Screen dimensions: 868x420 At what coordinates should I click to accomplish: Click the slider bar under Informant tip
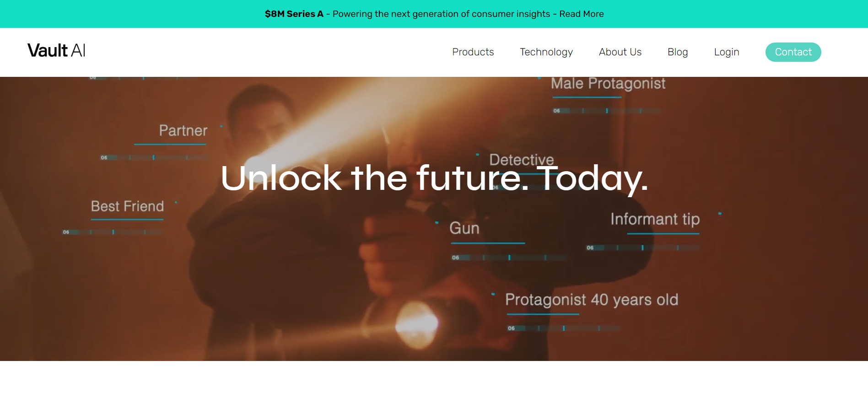(643, 248)
